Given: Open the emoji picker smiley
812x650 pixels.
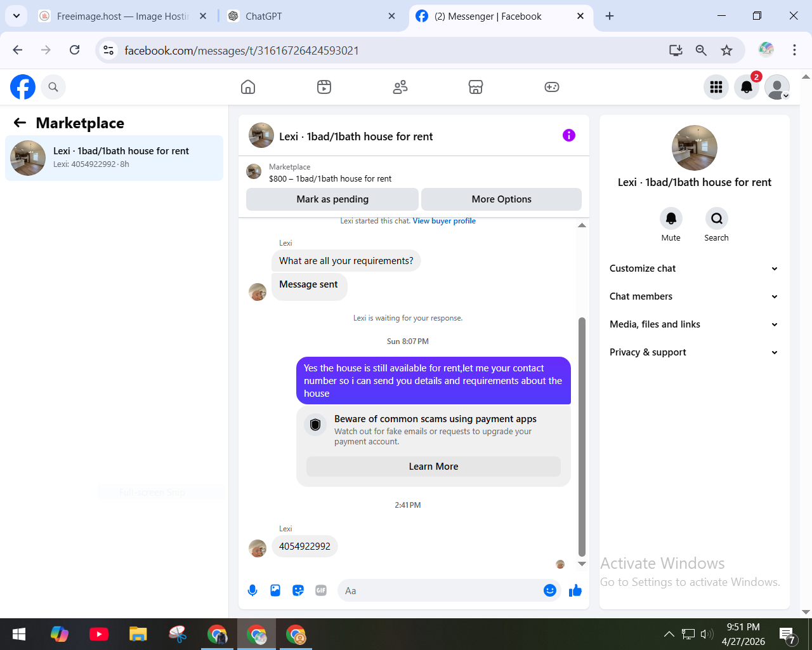Looking at the screenshot, I should [x=550, y=590].
